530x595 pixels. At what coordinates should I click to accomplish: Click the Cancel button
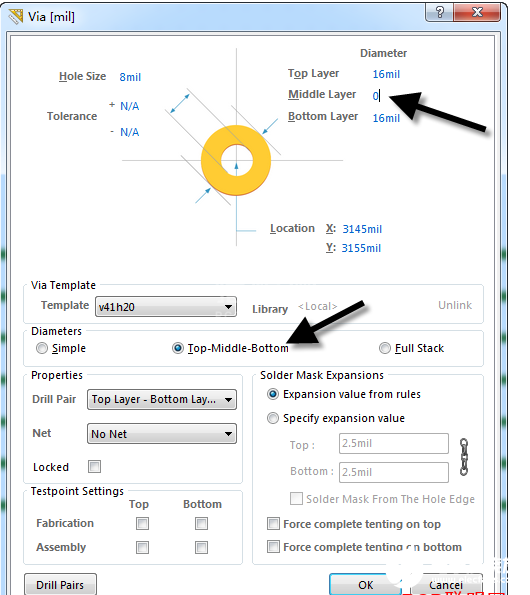[447, 585]
